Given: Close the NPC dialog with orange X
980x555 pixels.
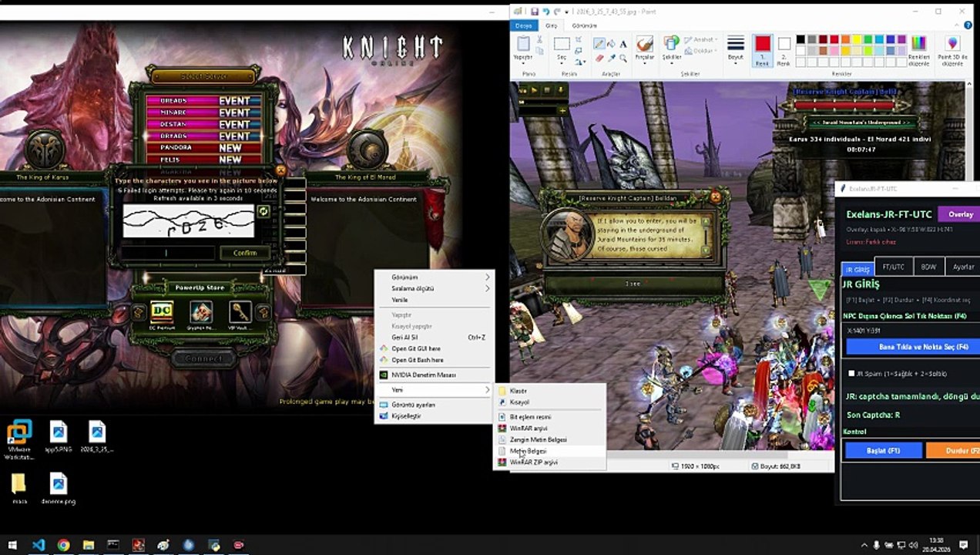Looking at the screenshot, I should click(715, 197).
